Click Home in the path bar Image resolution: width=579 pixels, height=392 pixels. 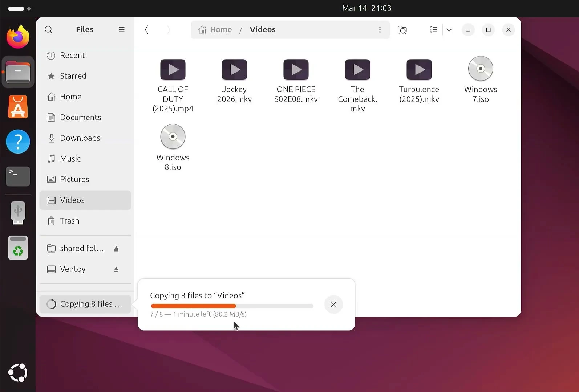coord(215,30)
